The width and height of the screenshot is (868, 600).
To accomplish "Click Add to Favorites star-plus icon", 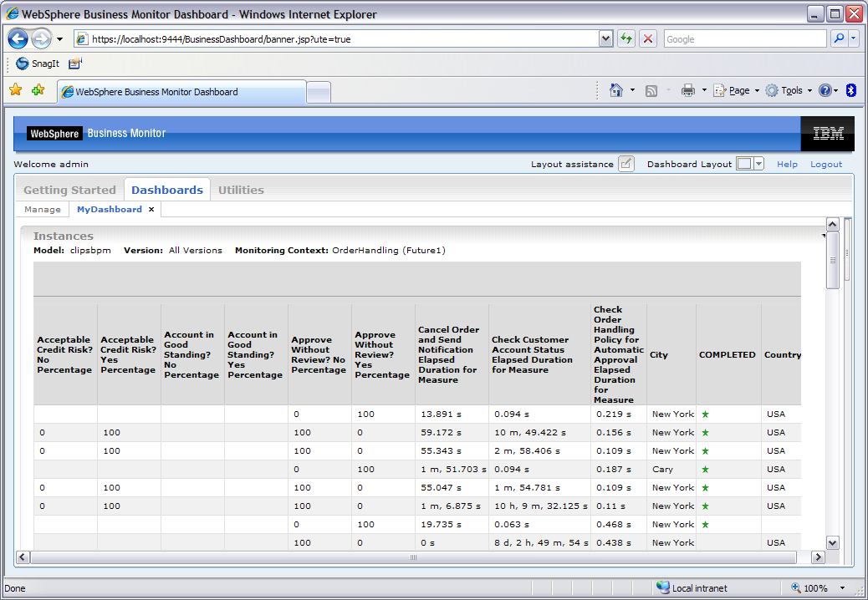I will coord(38,89).
